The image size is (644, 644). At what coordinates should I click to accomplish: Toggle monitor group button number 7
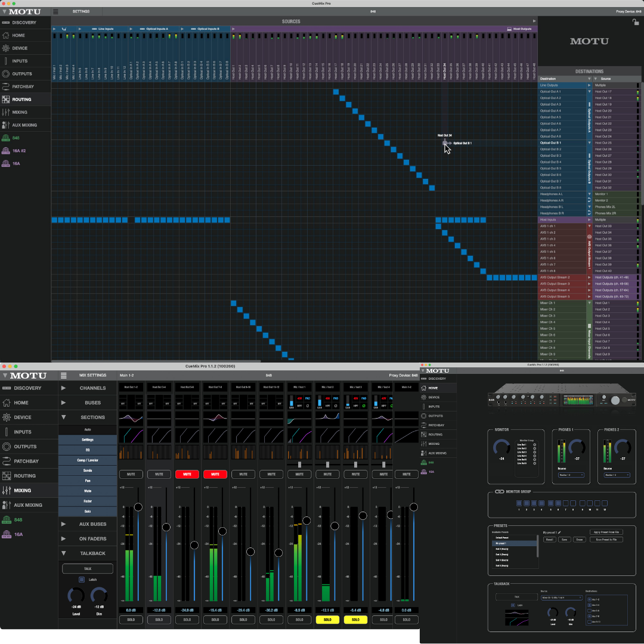tap(565, 503)
